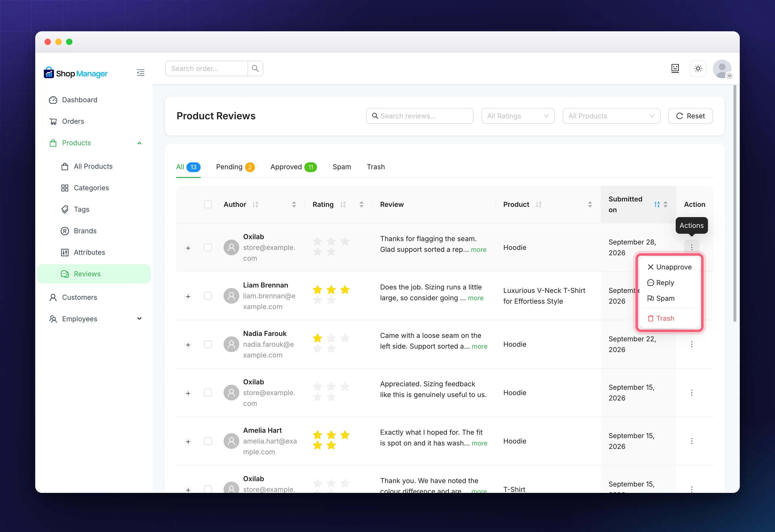Open the All Ratings dropdown

tap(518, 116)
